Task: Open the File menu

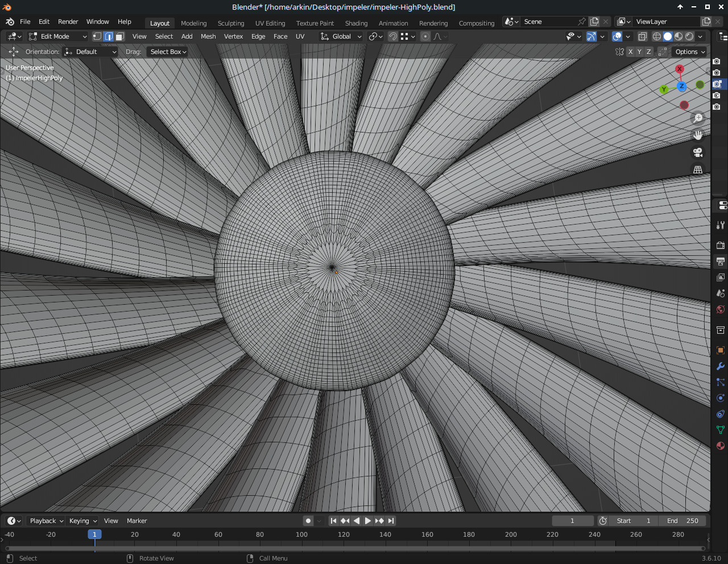Action: (x=25, y=22)
